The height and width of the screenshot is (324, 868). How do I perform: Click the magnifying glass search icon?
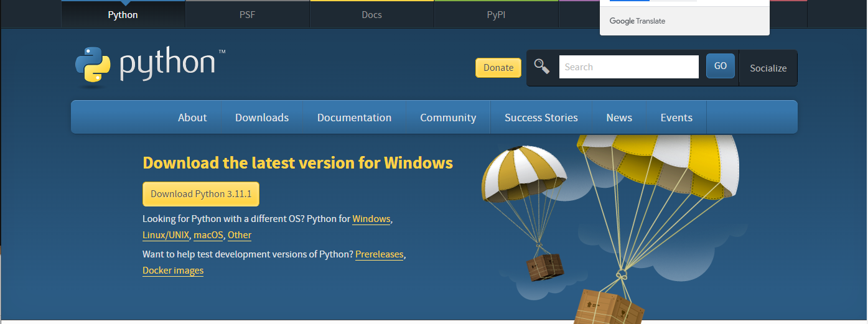click(542, 67)
